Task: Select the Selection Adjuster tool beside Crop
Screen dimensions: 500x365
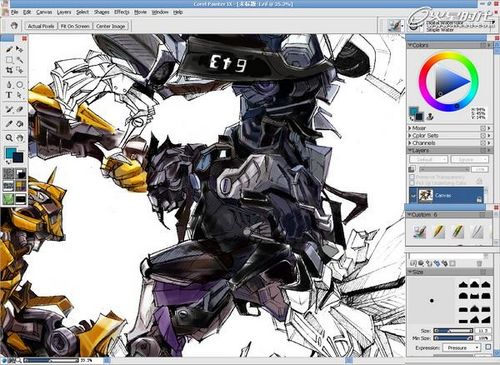Action: pos(20,70)
